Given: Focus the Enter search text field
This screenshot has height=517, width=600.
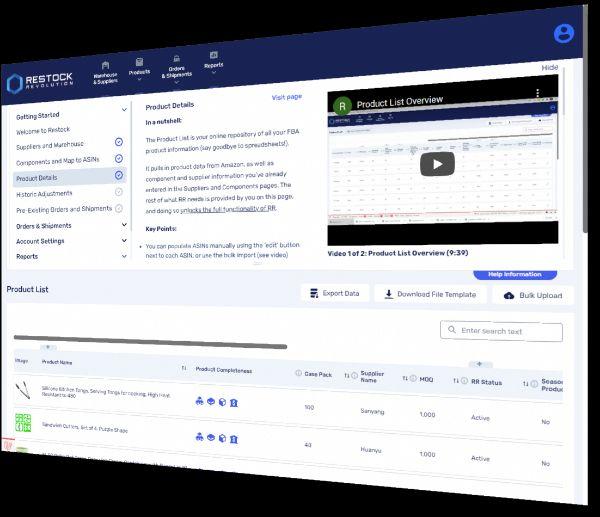Looking at the screenshot, I should 501,331.
